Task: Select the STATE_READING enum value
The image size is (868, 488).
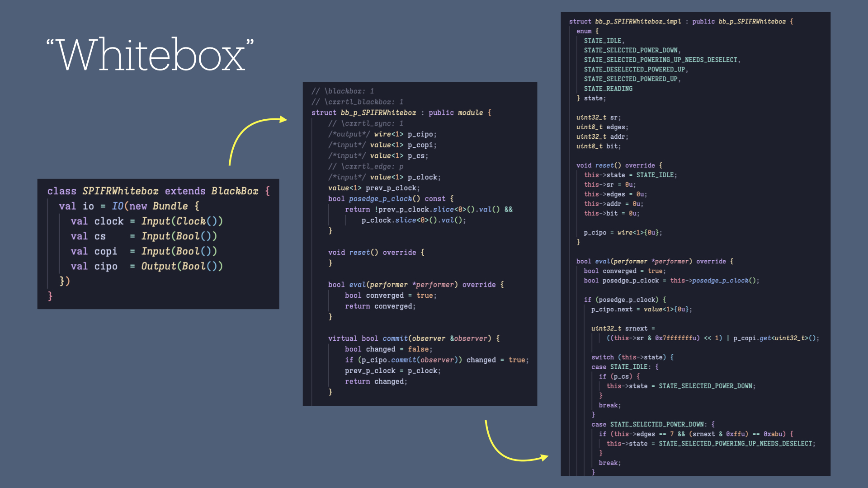Action: click(608, 89)
